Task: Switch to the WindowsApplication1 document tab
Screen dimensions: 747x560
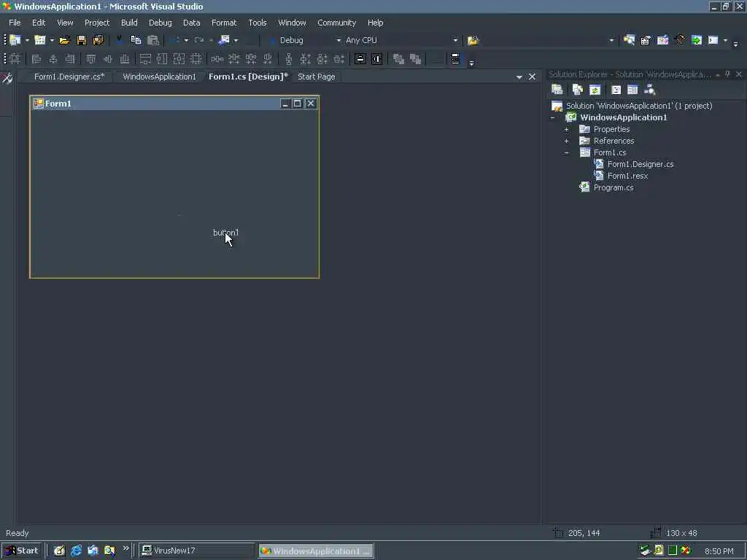Action: [x=159, y=77]
